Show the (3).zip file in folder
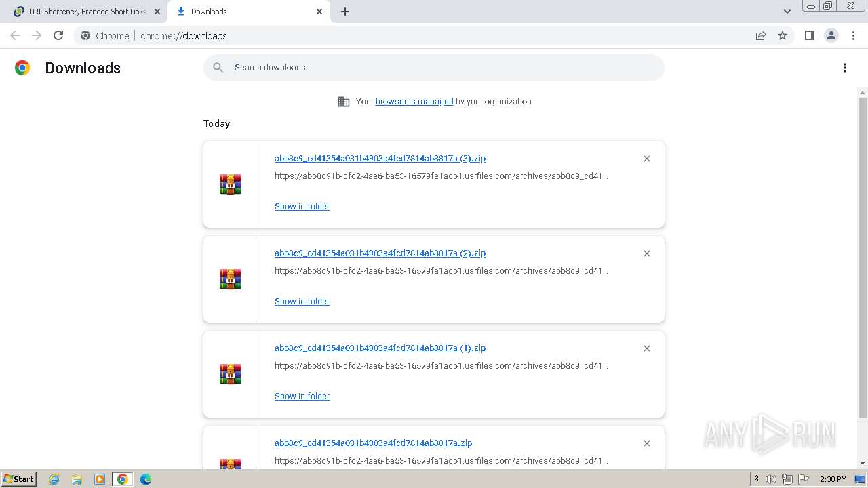This screenshot has width=868, height=488. coord(302,207)
